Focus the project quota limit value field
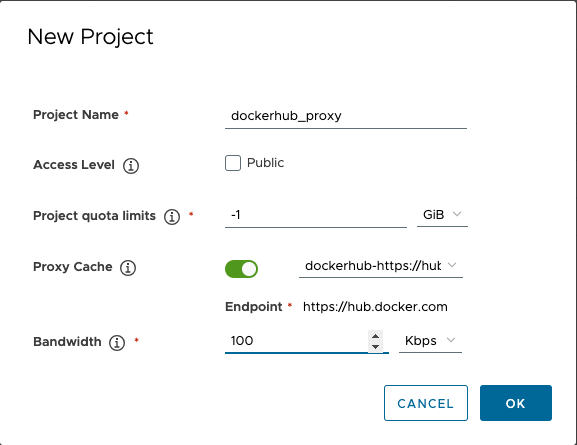Image resolution: width=577 pixels, height=445 pixels. point(316,215)
